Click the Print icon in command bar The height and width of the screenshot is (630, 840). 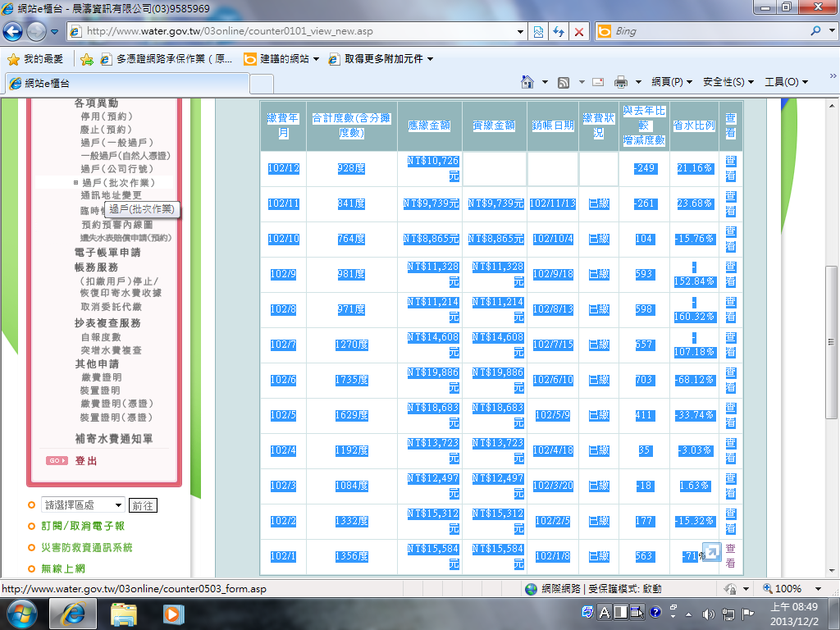click(620, 82)
